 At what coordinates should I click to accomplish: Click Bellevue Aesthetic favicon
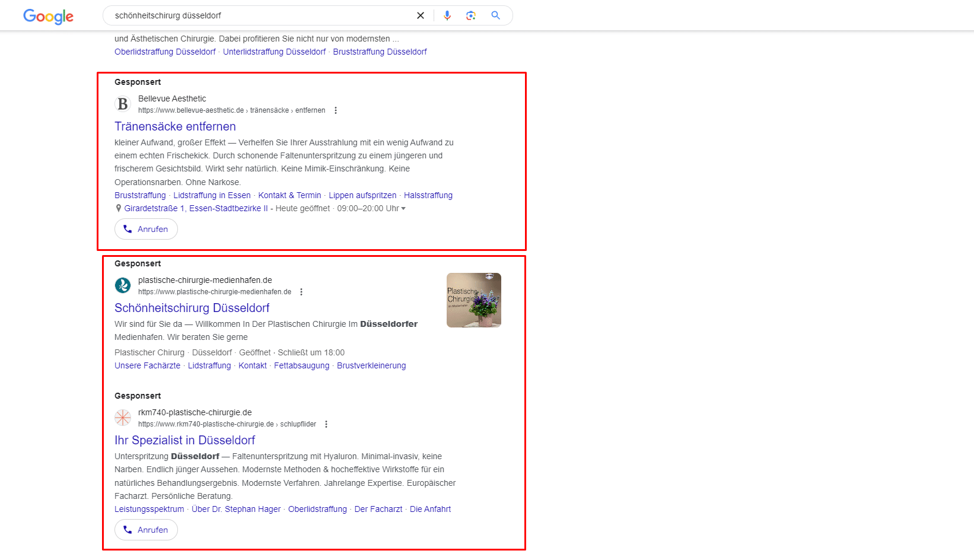tap(123, 104)
